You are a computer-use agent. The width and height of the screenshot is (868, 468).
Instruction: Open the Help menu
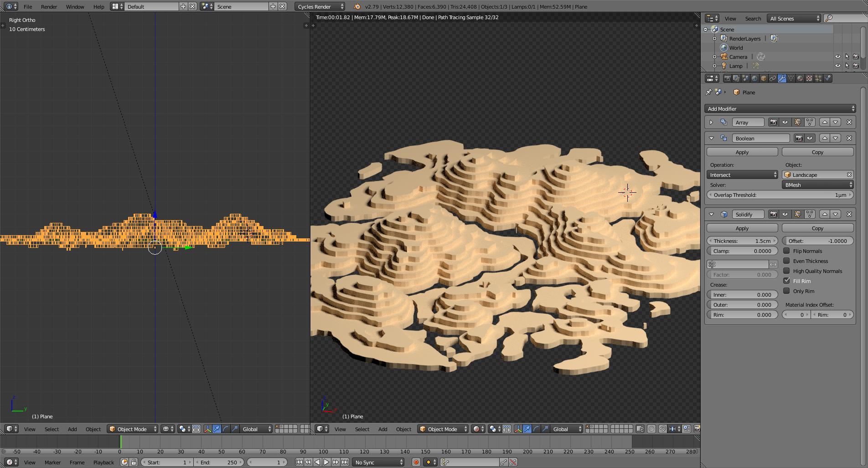pos(98,6)
